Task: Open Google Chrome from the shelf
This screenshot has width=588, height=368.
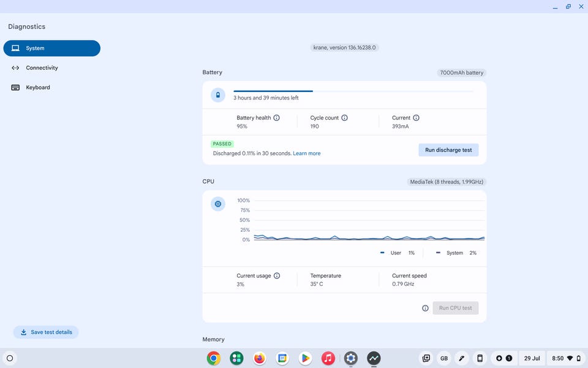Action: click(x=213, y=358)
